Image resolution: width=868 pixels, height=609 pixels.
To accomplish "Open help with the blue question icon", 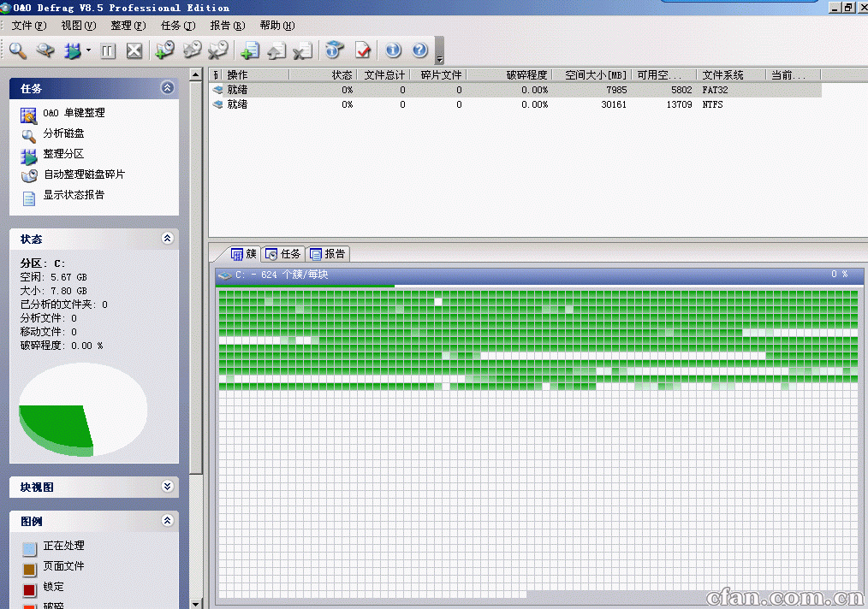I will point(420,50).
